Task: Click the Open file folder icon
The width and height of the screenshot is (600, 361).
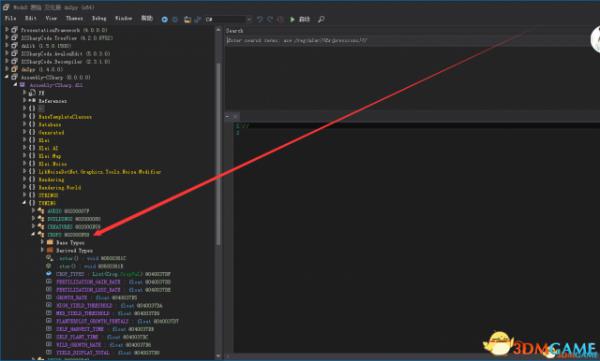Action: 187,19
